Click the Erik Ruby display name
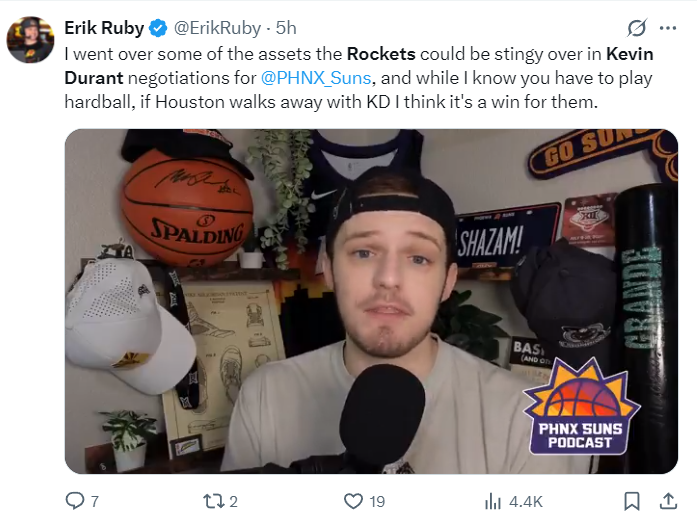 [104, 28]
